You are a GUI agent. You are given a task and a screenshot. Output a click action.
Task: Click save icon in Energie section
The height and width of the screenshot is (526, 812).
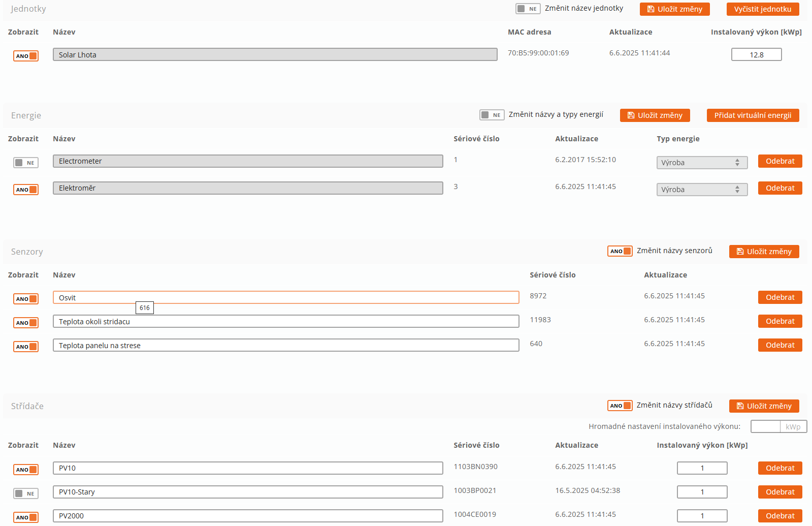(x=631, y=115)
